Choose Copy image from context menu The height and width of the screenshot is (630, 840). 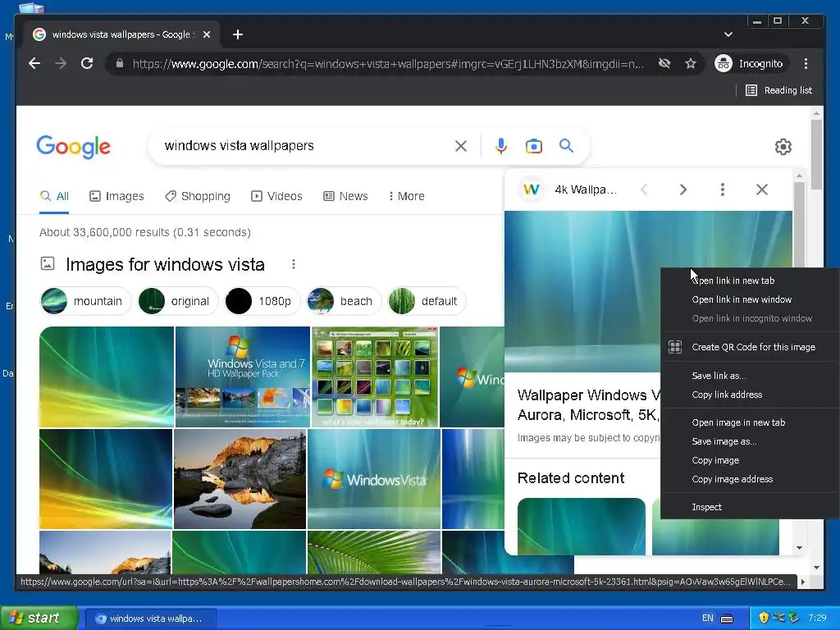(x=750, y=460)
